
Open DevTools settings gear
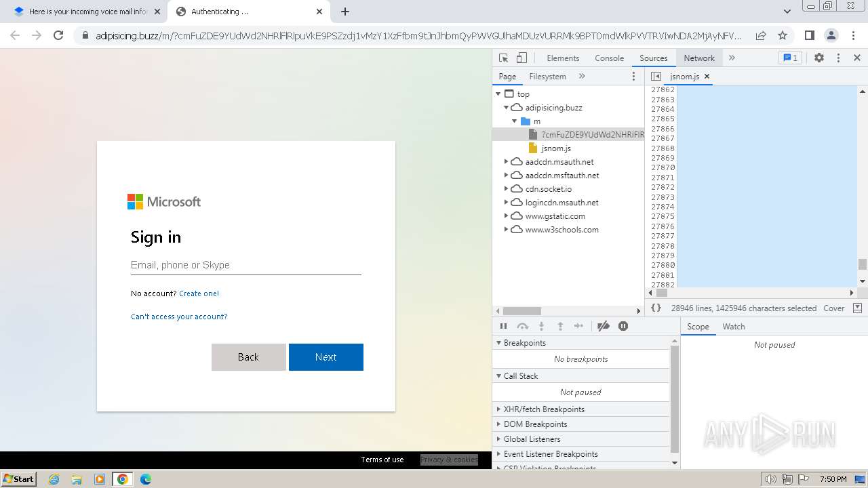819,58
